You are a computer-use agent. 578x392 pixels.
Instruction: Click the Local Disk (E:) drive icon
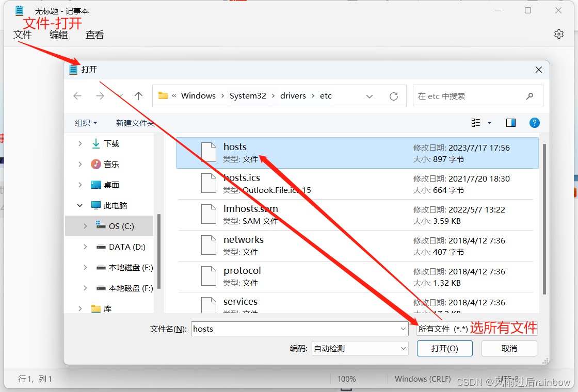click(x=101, y=268)
